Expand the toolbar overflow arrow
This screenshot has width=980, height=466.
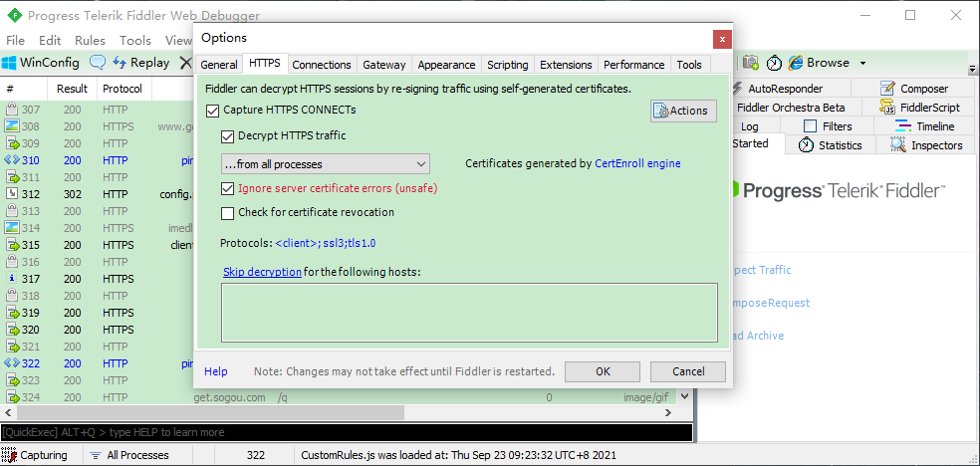coord(972,69)
